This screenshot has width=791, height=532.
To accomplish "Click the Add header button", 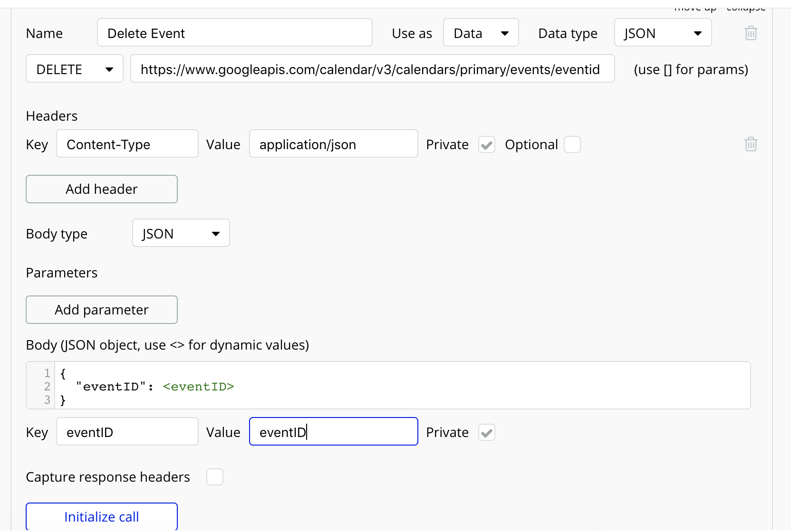I will pyautogui.click(x=102, y=189).
